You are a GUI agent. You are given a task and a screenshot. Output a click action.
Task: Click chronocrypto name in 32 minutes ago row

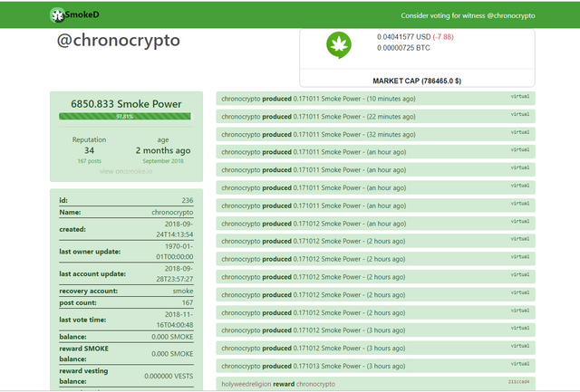(x=241, y=135)
